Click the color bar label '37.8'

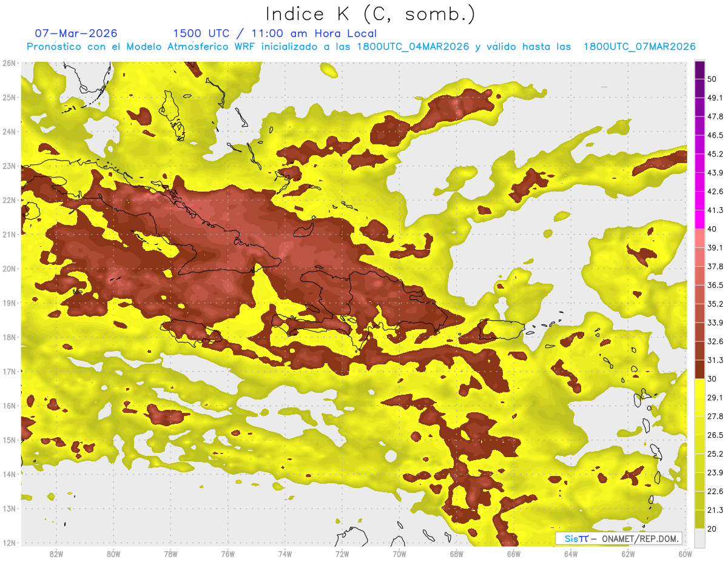coord(715,267)
